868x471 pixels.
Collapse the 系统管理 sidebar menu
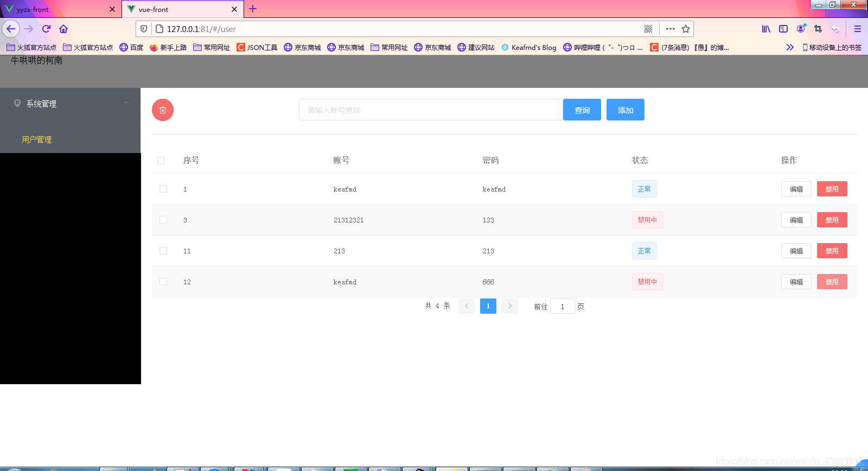(71, 103)
